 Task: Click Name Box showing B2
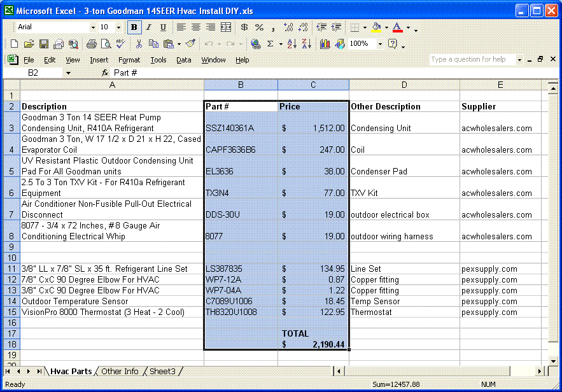click(33, 73)
